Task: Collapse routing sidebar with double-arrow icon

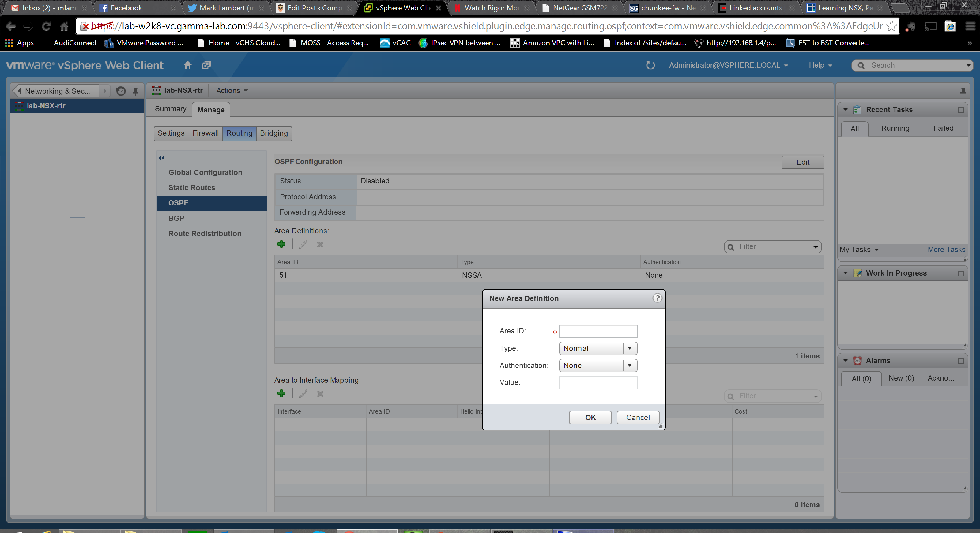Action: click(x=161, y=157)
